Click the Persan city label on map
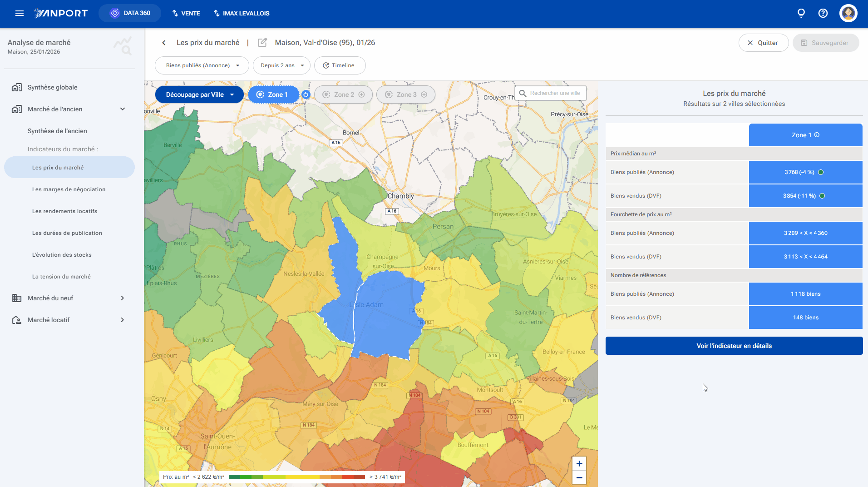Screen dimensions: 868x487 443,226
